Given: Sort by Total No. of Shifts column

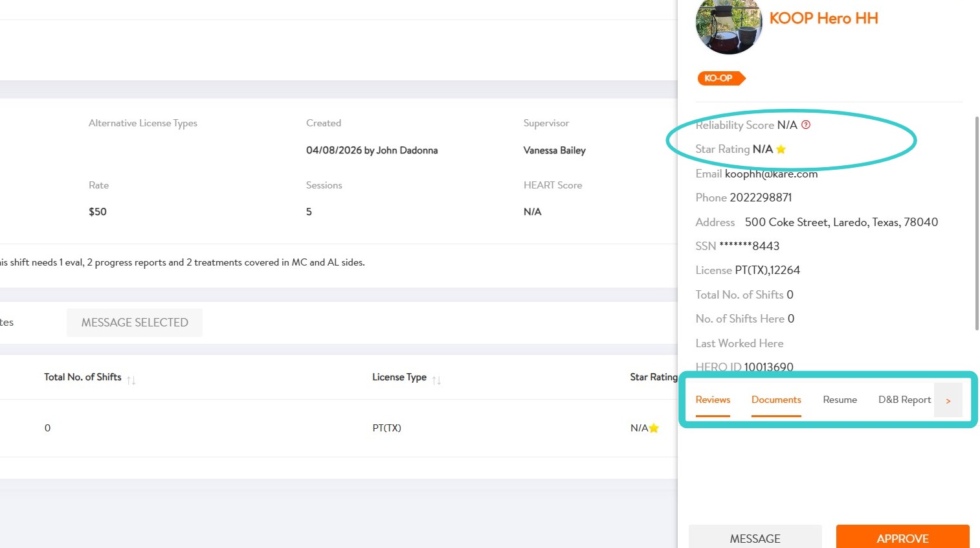Looking at the screenshot, I should point(131,380).
